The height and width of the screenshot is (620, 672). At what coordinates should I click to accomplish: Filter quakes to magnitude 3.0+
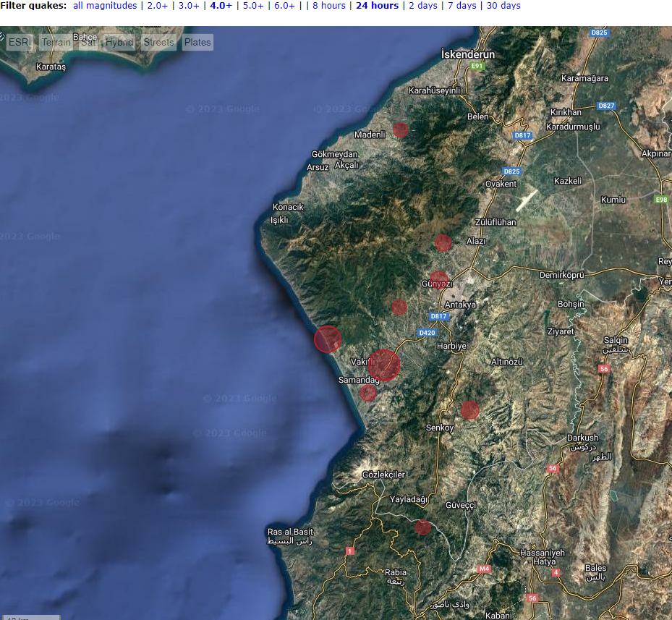(x=189, y=6)
